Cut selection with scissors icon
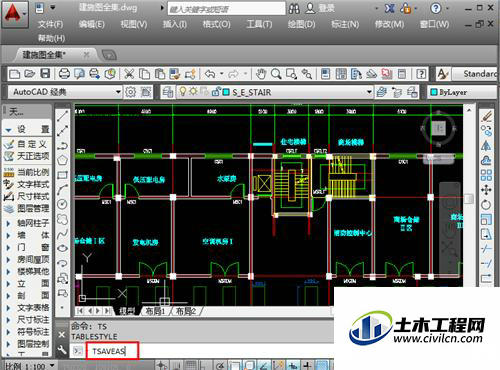This screenshot has width=500, height=370. coord(129,74)
